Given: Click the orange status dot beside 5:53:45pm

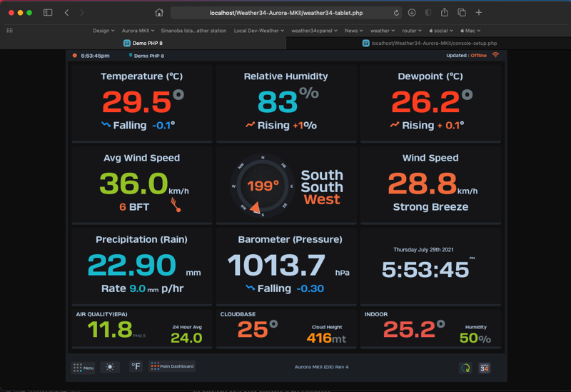Looking at the screenshot, I should [75, 56].
